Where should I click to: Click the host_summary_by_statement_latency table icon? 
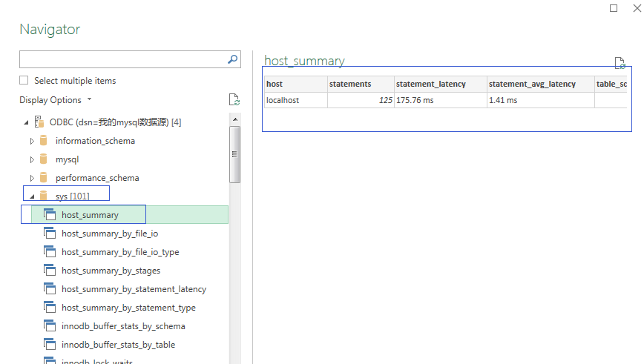click(50, 288)
